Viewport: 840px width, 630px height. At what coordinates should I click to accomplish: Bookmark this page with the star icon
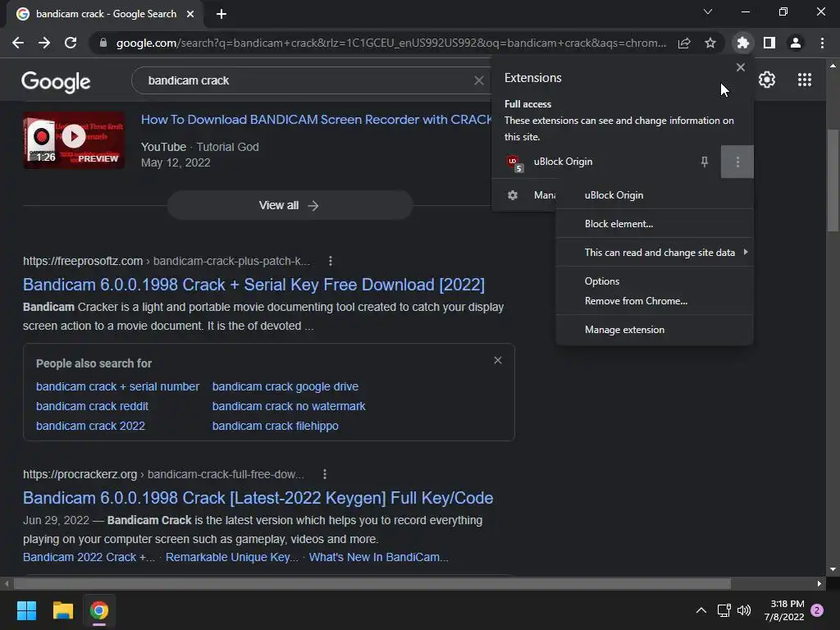pos(710,43)
